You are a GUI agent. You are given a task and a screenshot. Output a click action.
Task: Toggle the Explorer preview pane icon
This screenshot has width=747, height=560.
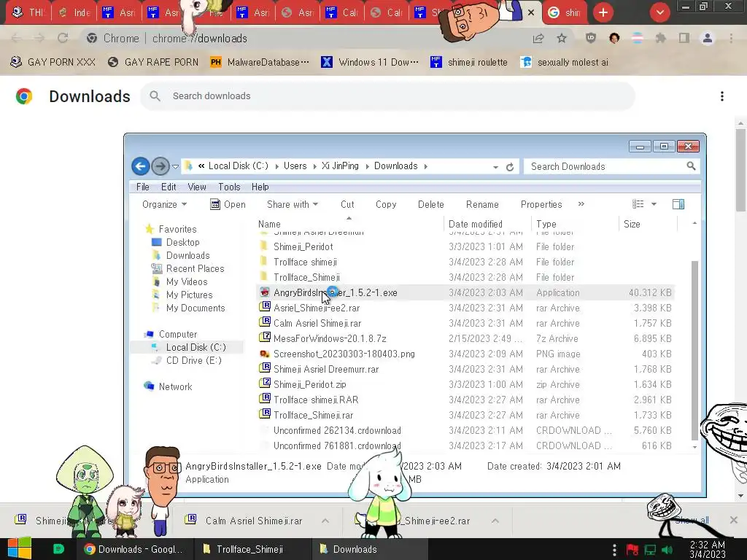click(x=678, y=204)
